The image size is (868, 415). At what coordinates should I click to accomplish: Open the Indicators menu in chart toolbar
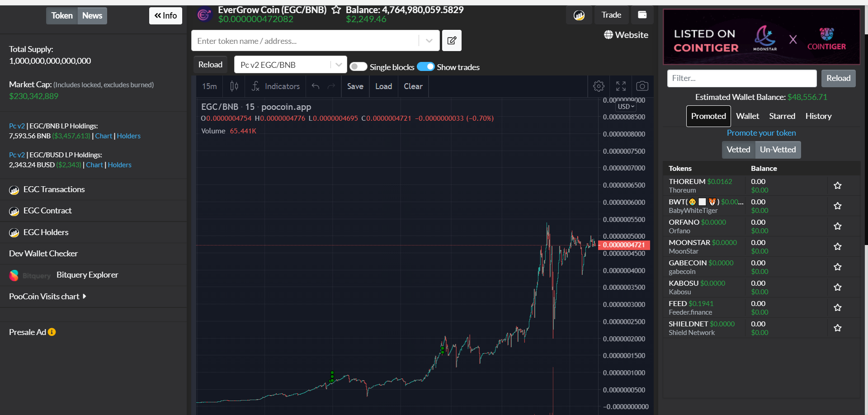(276, 86)
